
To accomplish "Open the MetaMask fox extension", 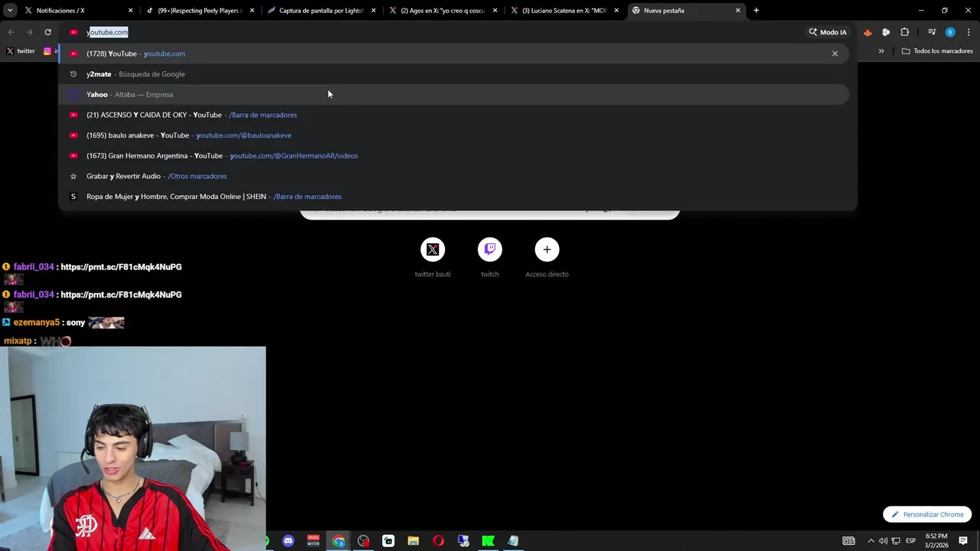I will click(867, 32).
